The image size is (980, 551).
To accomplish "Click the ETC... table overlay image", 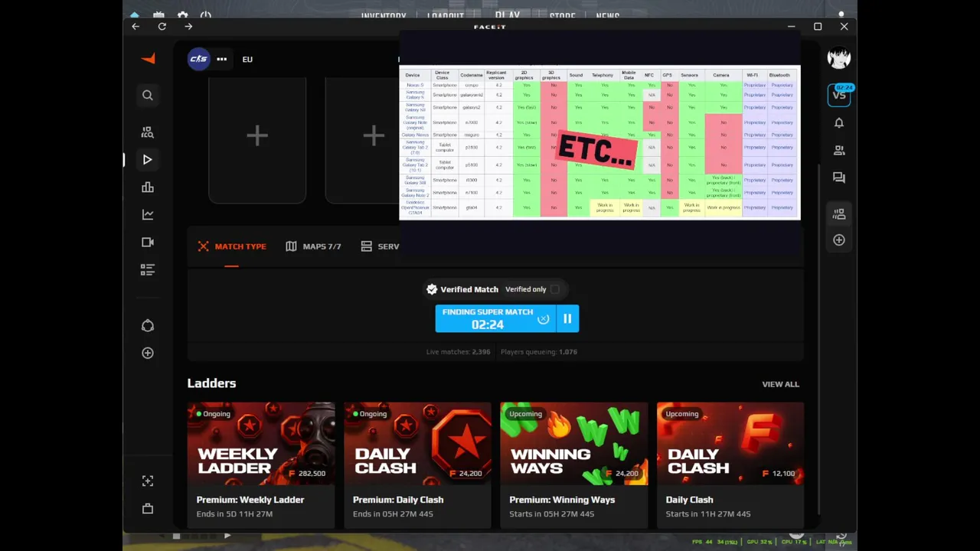I will coord(599,143).
